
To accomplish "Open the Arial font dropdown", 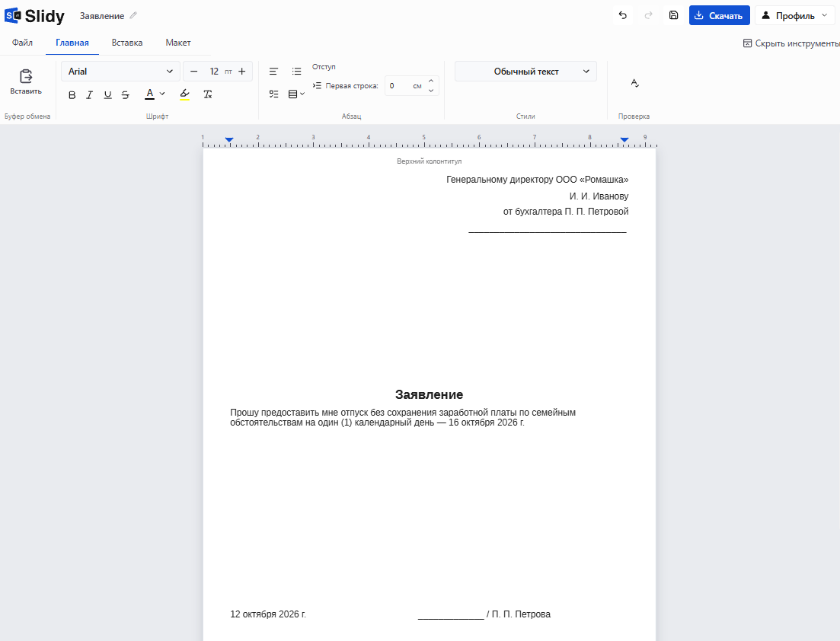I will coord(120,72).
